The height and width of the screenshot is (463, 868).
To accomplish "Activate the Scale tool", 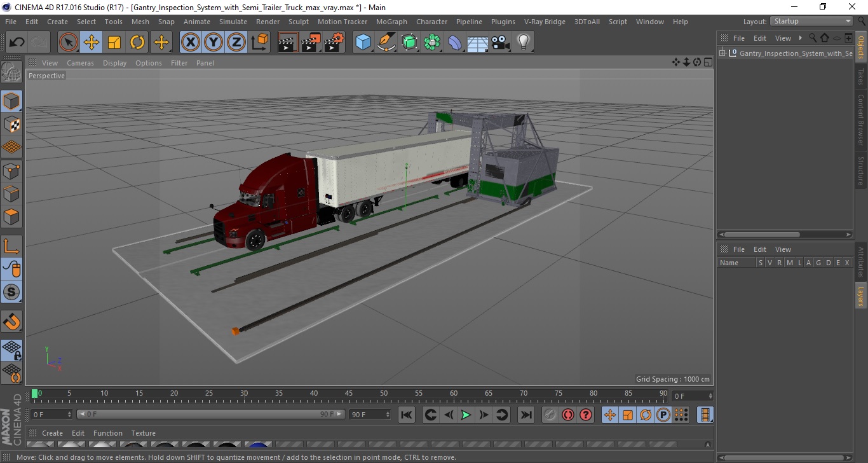I will tap(114, 43).
